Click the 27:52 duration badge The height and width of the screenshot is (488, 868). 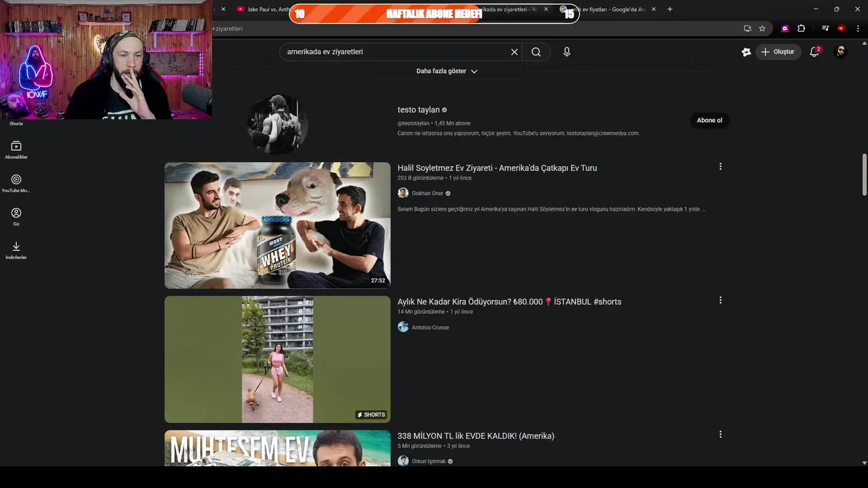click(378, 281)
